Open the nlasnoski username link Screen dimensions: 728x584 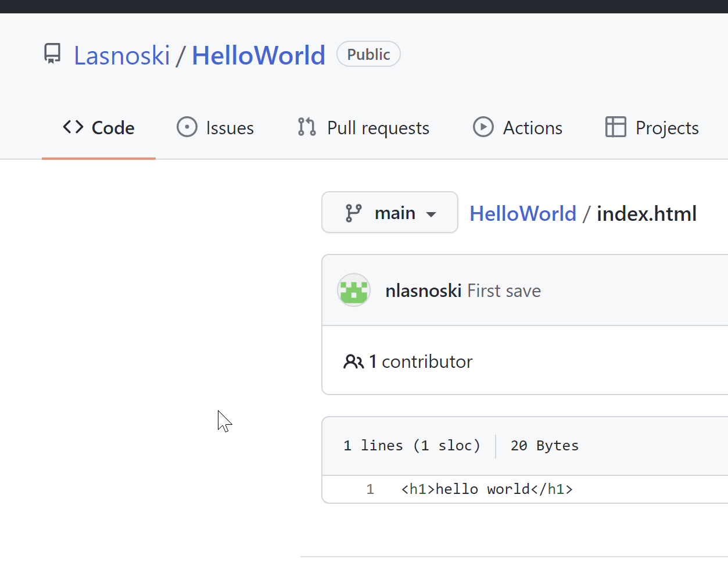click(423, 291)
